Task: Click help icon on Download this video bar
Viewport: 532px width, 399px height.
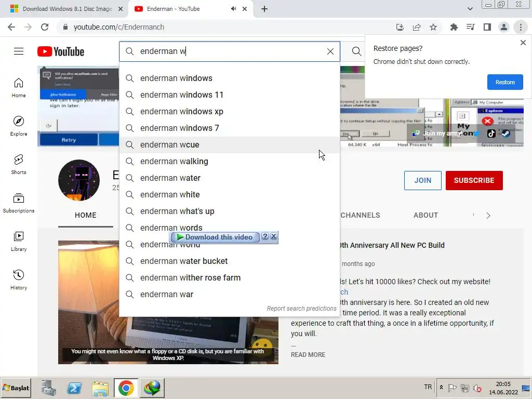Action: pos(265,236)
